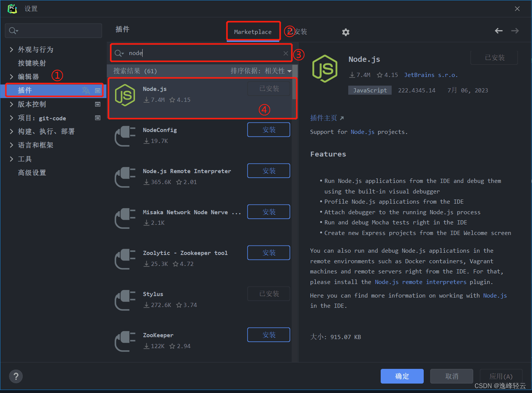This screenshot has height=393, width=532.
Task: Switch to the 已安装 tab
Action: point(298,32)
